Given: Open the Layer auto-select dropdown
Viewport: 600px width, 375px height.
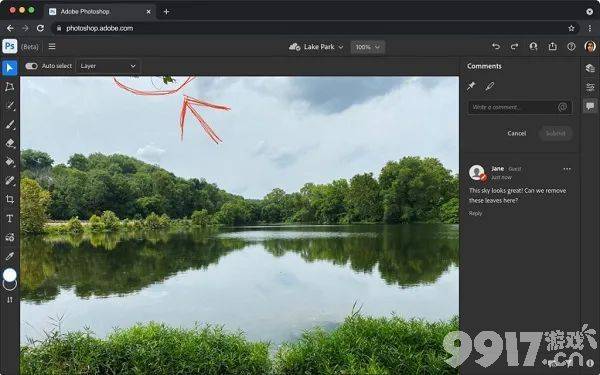Looking at the screenshot, I should pos(108,66).
